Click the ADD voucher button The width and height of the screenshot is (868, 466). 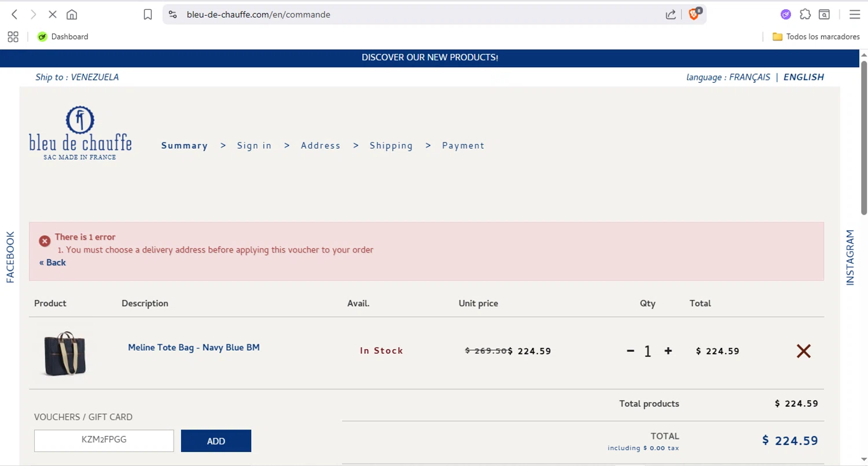(216, 441)
